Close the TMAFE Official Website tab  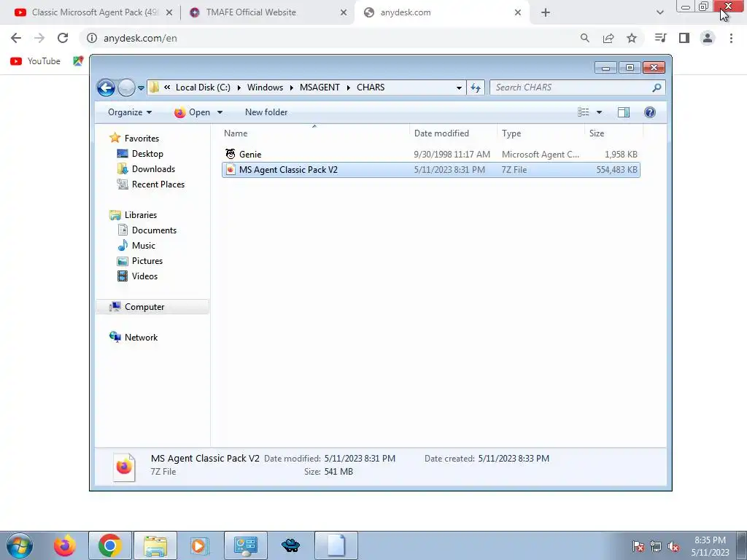(344, 13)
